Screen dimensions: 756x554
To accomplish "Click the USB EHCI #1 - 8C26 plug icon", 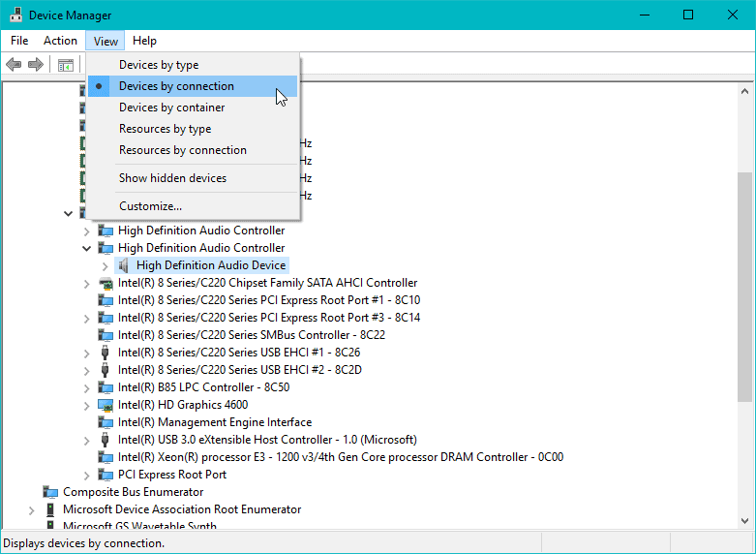I will 106,353.
